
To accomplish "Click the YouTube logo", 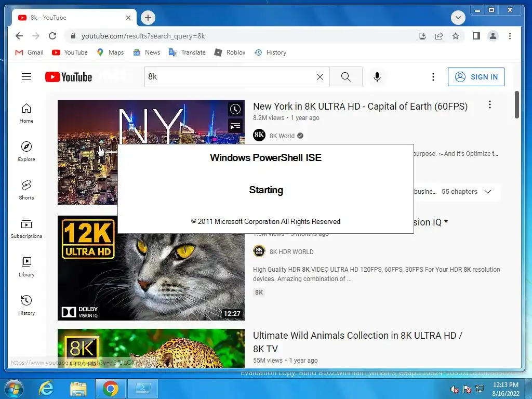I will pyautogui.click(x=69, y=77).
